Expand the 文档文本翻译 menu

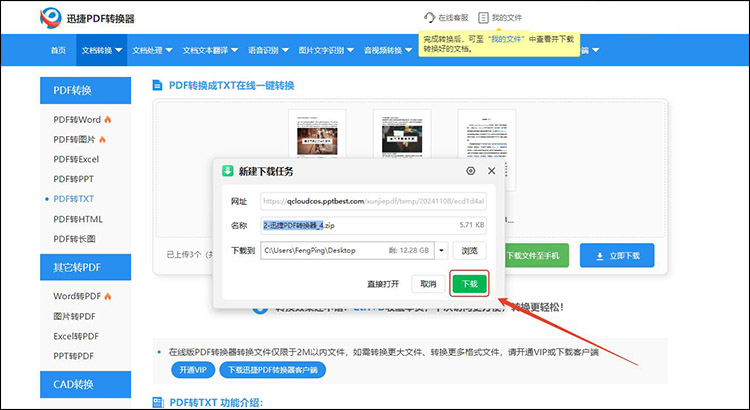(x=210, y=50)
